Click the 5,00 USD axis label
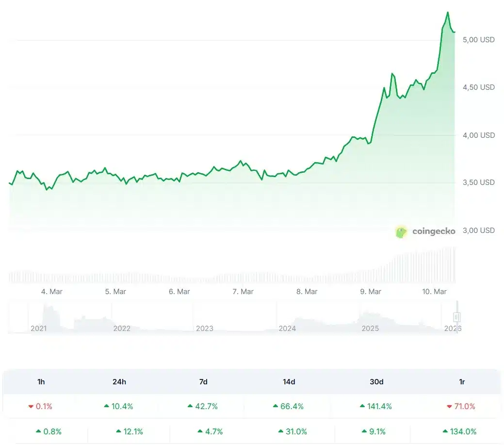 click(x=478, y=40)
